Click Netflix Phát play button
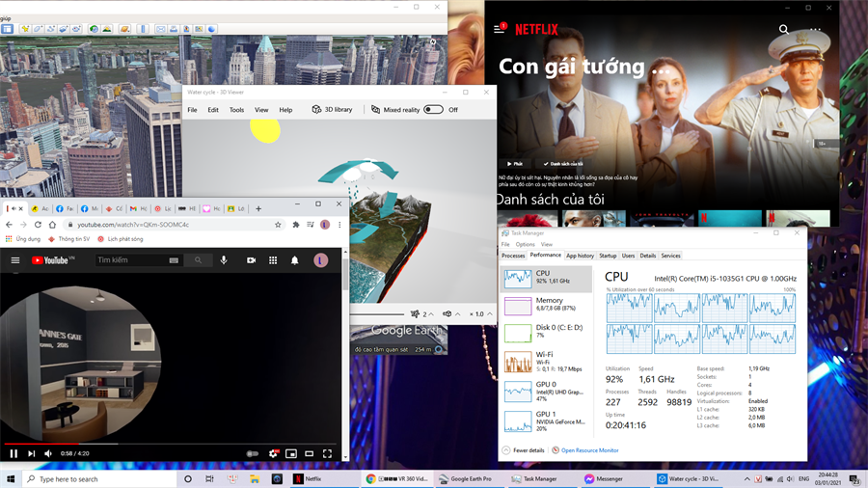The image size is (868, 488). point(515,164)
